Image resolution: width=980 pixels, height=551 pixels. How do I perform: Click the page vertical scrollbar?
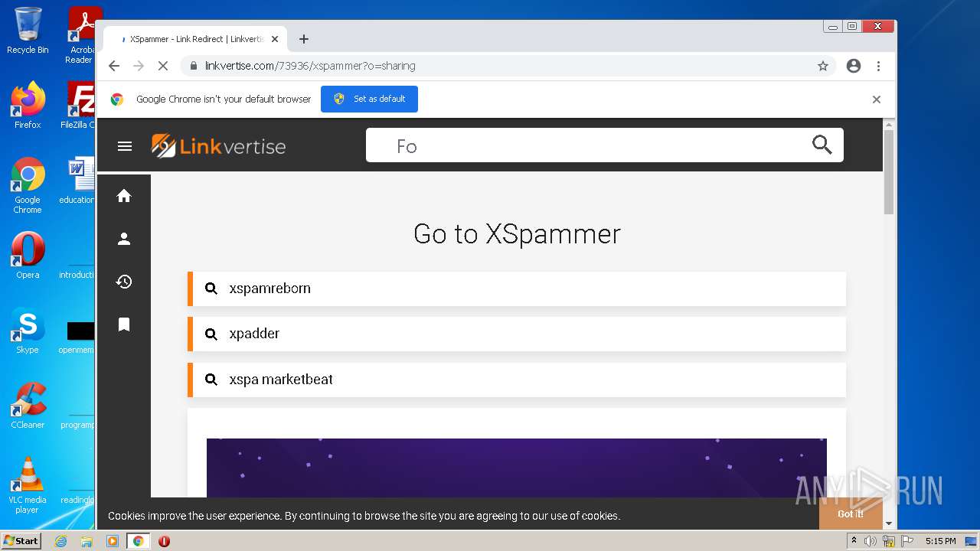(889, 172)
